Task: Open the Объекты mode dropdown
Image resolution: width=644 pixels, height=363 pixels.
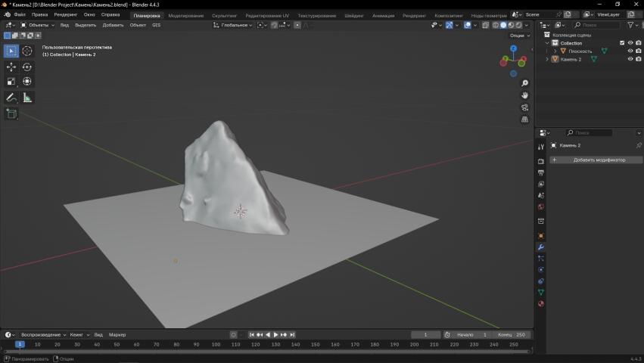Action: (x=38, y=25)
